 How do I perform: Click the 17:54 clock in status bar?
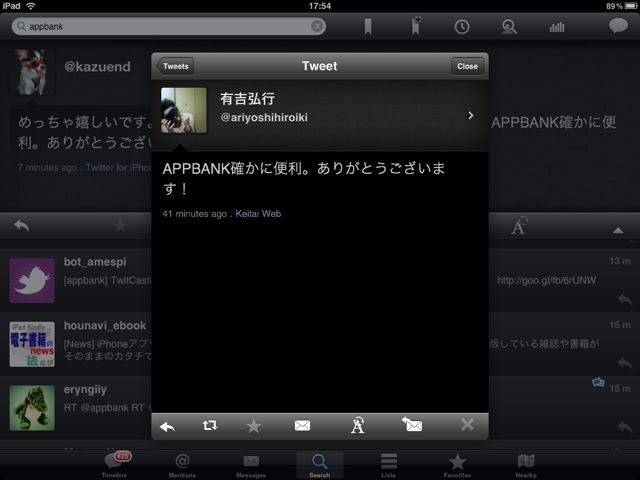tap(320, 6)
